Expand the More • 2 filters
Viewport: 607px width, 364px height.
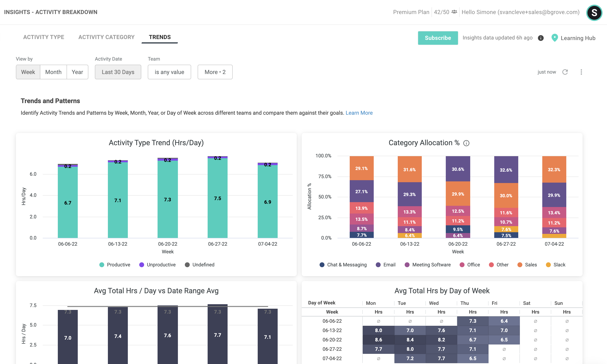(x=215, y=72)
